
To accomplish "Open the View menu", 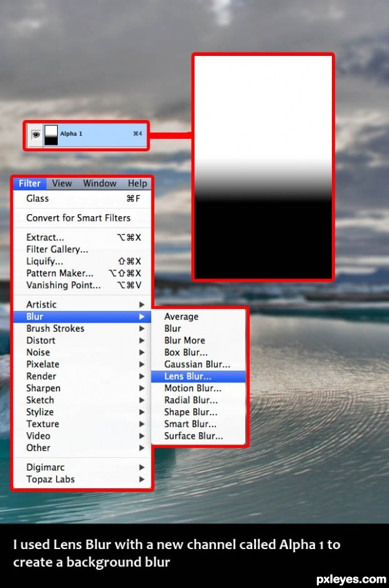I will (x=62, y=184).
